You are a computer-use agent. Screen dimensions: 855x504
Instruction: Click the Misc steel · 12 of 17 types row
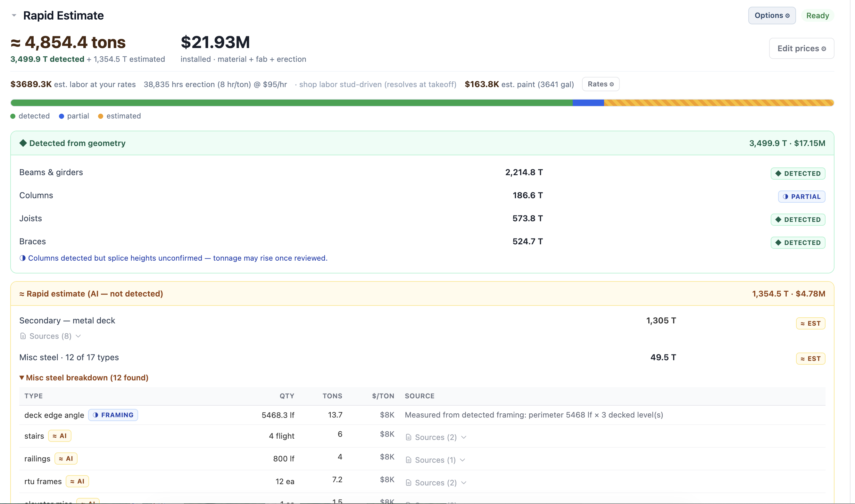click(422, 358)
